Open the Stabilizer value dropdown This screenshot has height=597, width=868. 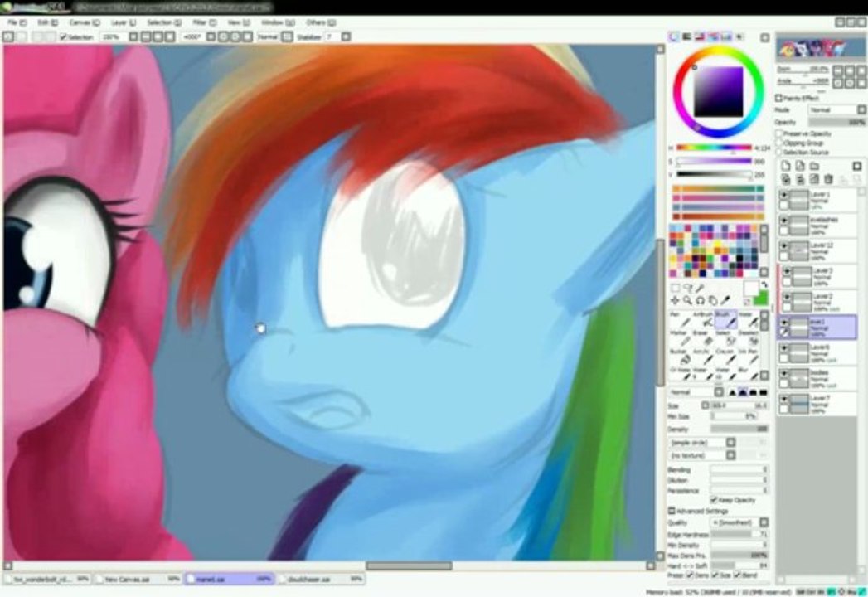346,37
